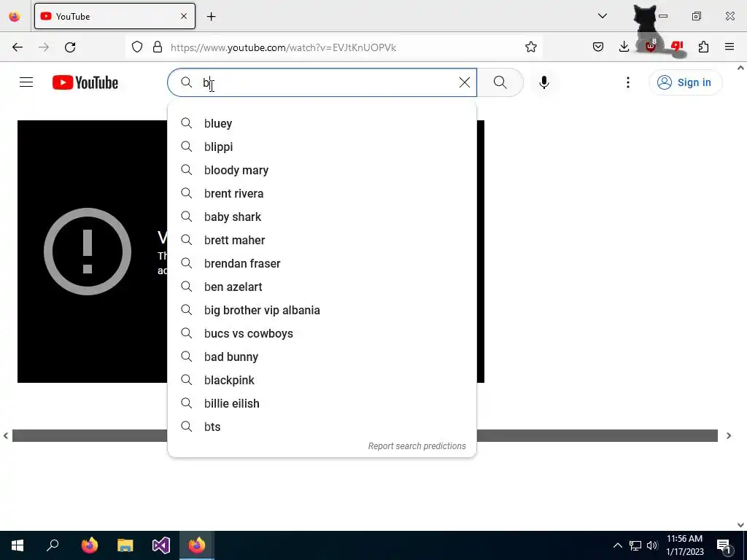This screenshot has width=747, height=560.
Task: Click the pinned Firefox taskbar icon
Action: pos(90,545)
